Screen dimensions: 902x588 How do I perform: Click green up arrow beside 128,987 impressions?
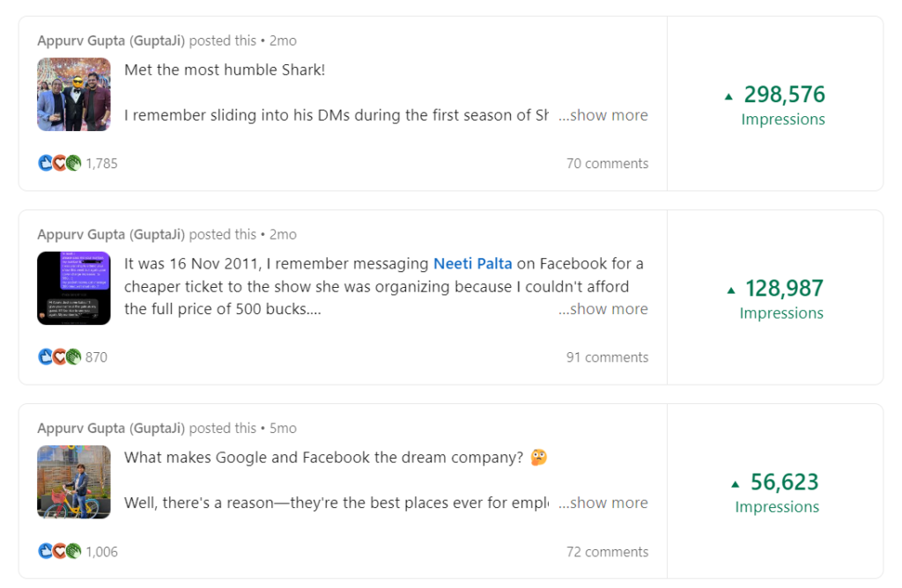(x=730, y=290)
